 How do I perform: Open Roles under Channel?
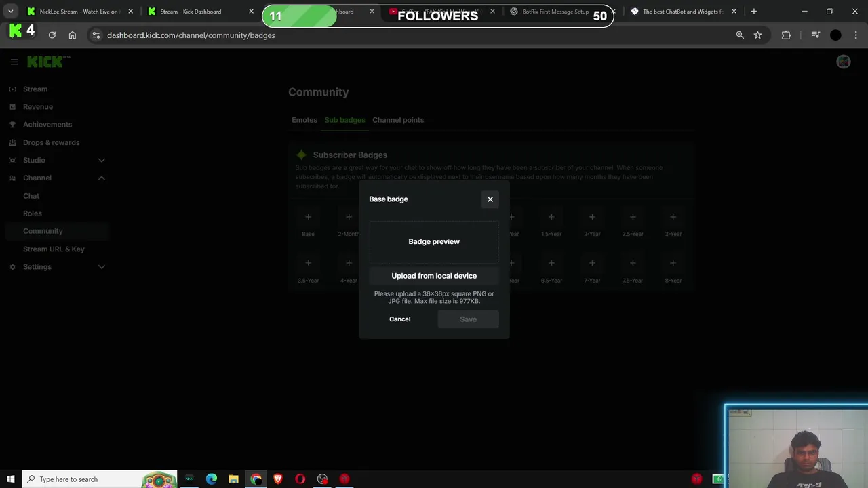tap(33, 213)
